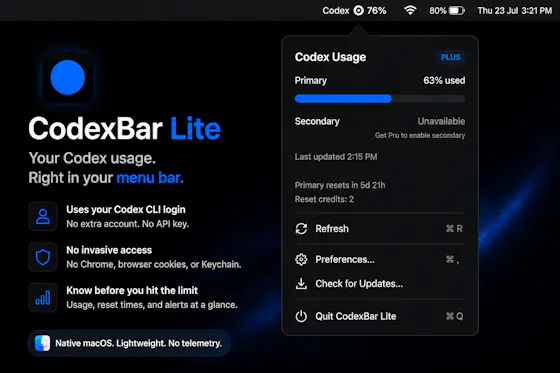Screen dimensions: 560x373
Task: Click the power icon beside Quit
Action: pyautogui.click(x=301, y=316)
